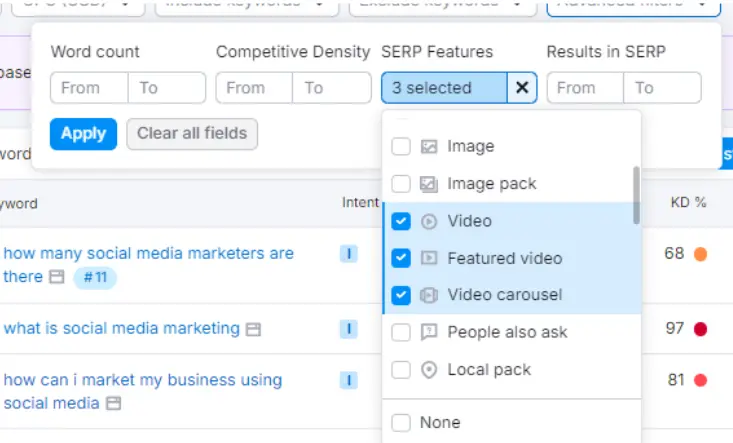The image size is (733, 443).
Task: Click the Word count From field
Action: point(89,88)
